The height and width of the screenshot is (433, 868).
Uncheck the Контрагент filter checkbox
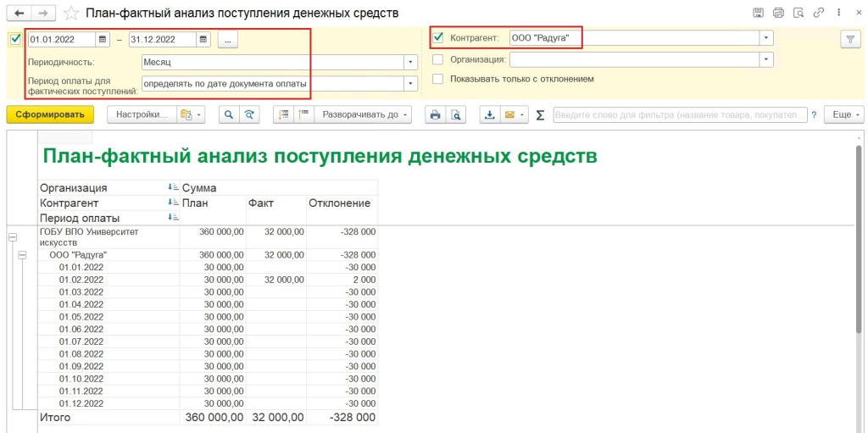point(438,38)
